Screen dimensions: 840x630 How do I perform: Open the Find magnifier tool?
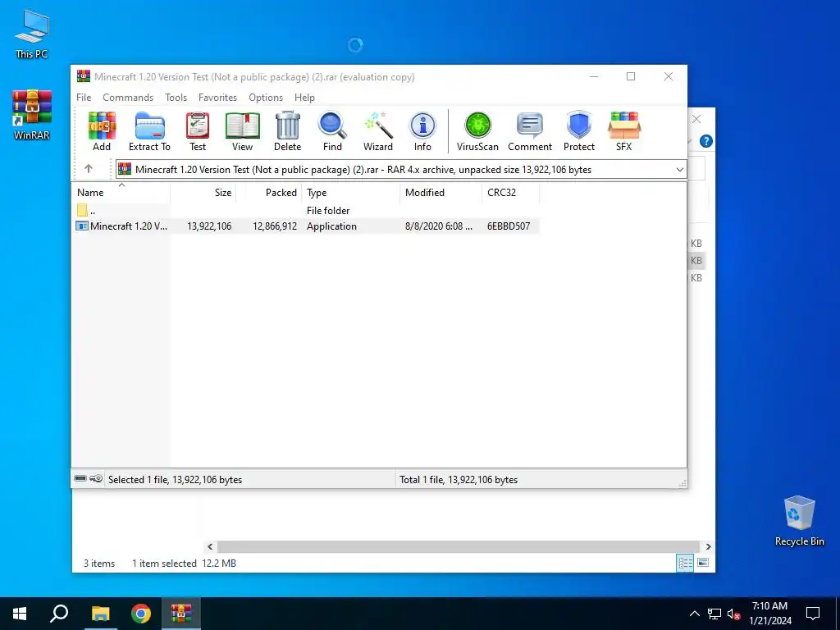click(332, 131)
